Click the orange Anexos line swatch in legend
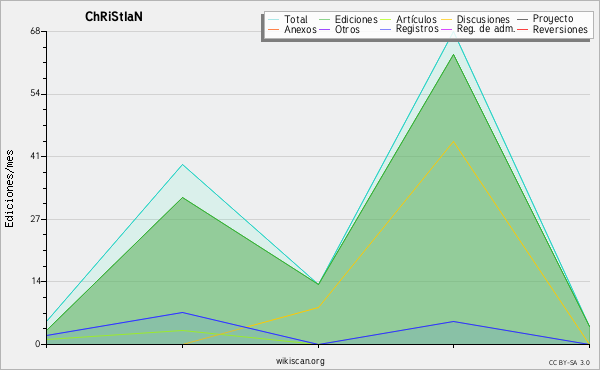Screen dimensions: 600x370 click(274, 29)
